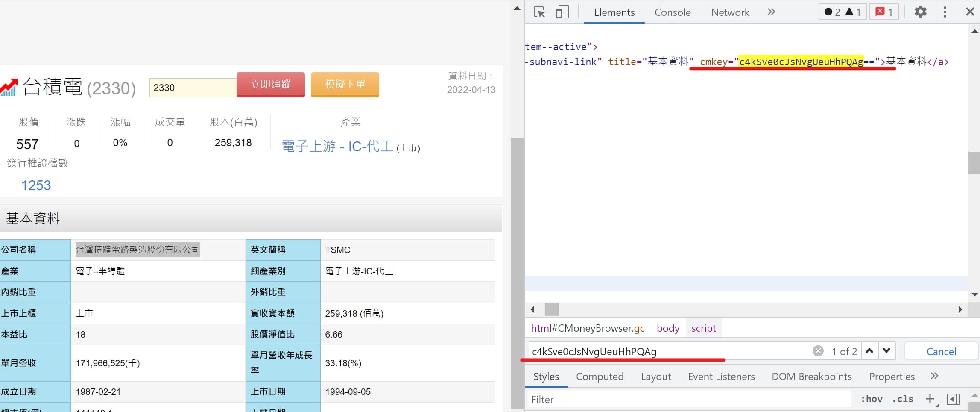This screenshot has width=980, height=412.
Task: Open the Layout pane tab
Action: click(x=656, y=377)
